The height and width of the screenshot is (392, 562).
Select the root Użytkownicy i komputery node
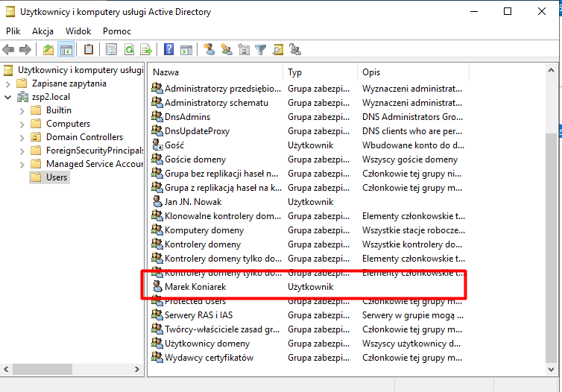tap(80, 70)
